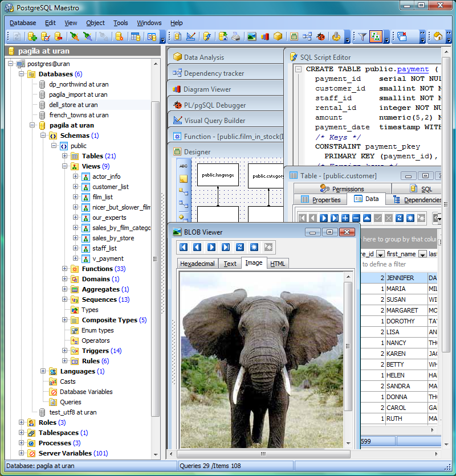Click the printer icon in the main toolbar
The width and height of the screenshot is (456, 476).
click(x=235, y=36)
